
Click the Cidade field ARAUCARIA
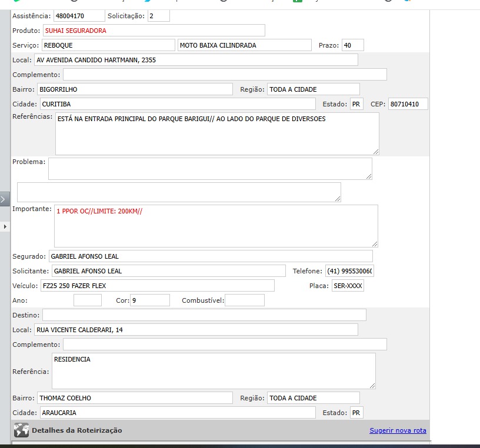coord(178,413)
